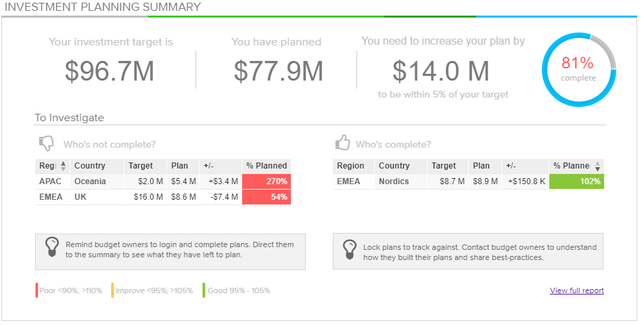
Task: Click 'to be within 5% of your target' text
Action: 443,95
